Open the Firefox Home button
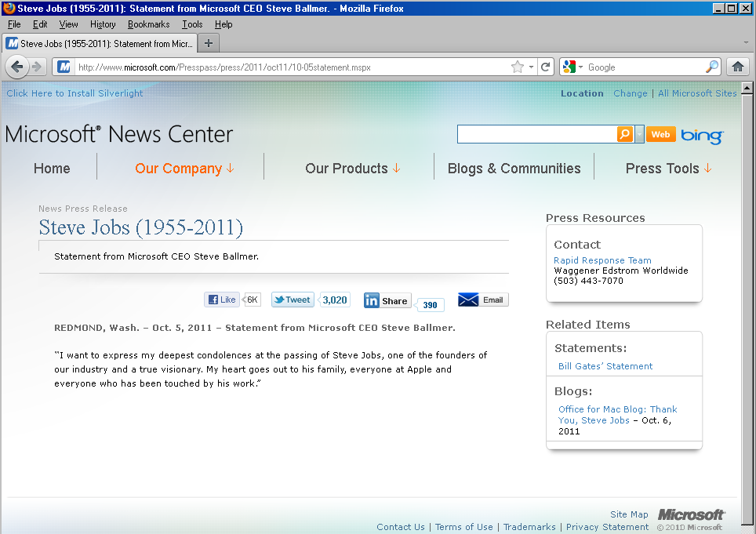The image size is (756, 534). (x=738, y=67)
